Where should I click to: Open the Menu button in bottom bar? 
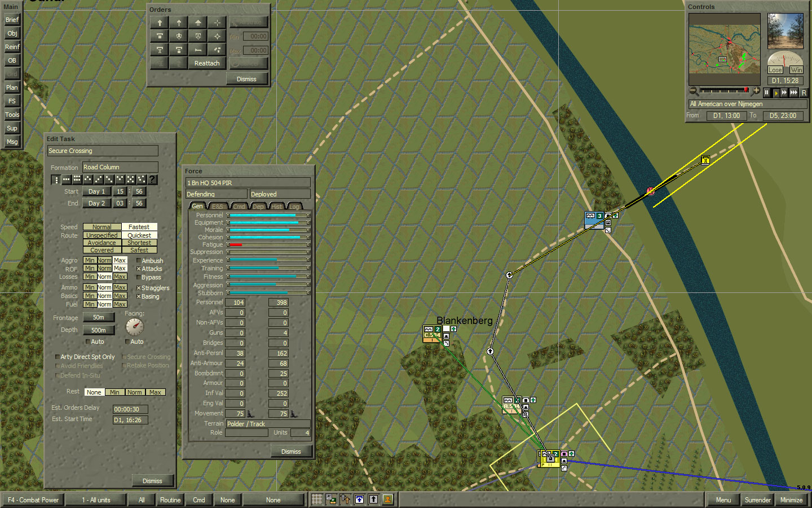[723, 500]
